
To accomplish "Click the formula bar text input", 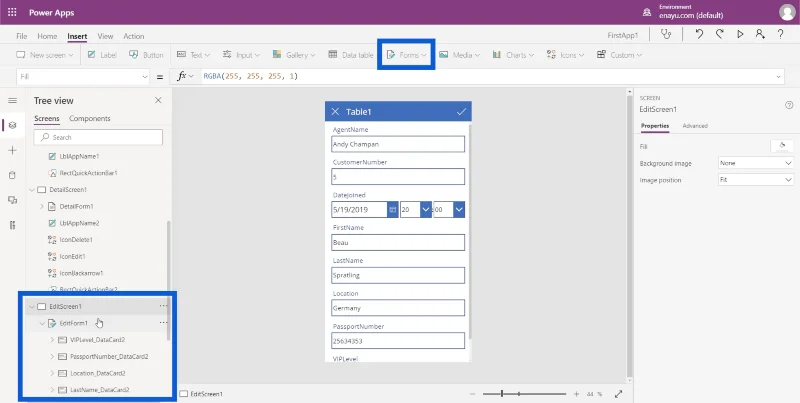I will (487, 77).
